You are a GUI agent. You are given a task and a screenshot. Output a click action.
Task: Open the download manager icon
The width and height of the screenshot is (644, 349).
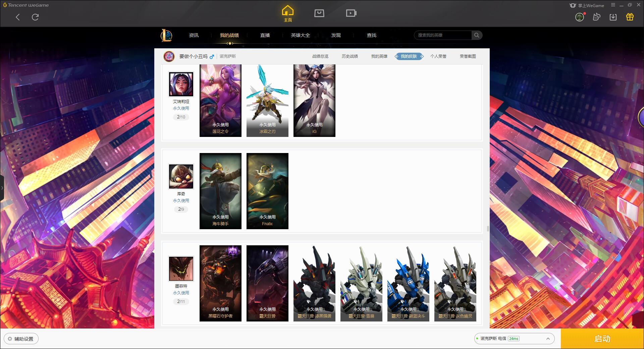click(x=613, y=17)
